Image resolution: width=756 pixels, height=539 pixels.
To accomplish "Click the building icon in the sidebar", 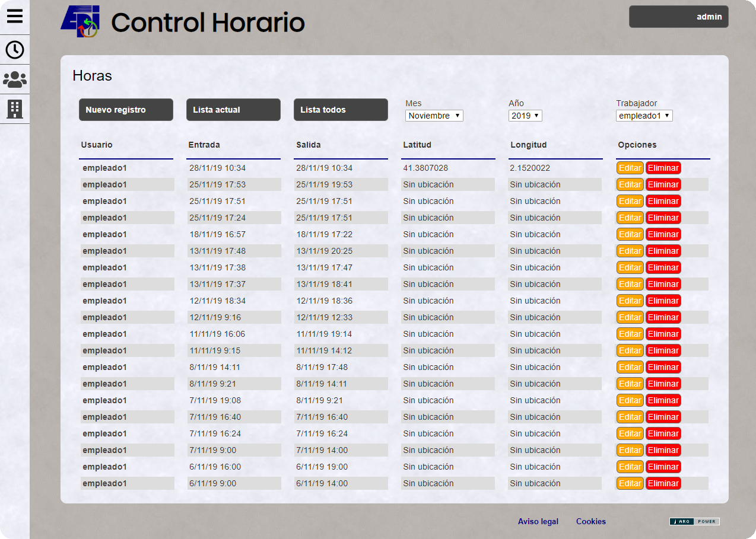I will (15, 109).
